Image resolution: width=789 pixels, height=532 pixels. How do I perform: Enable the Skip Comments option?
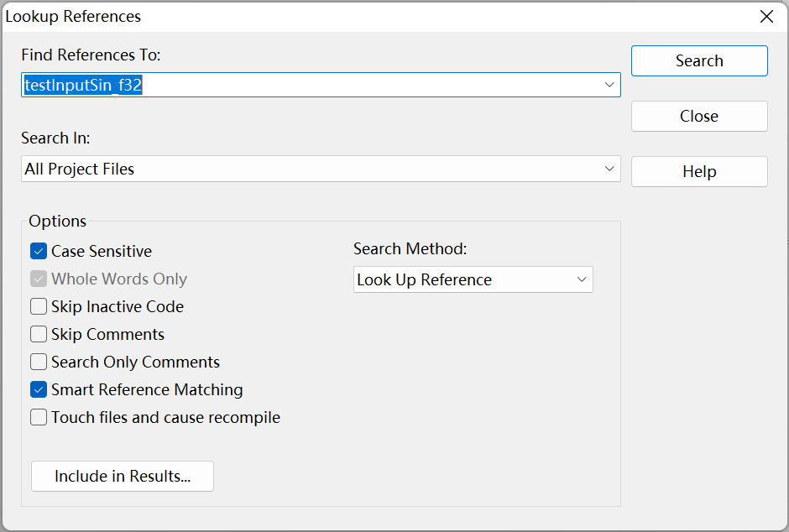(x=39, y=334)
